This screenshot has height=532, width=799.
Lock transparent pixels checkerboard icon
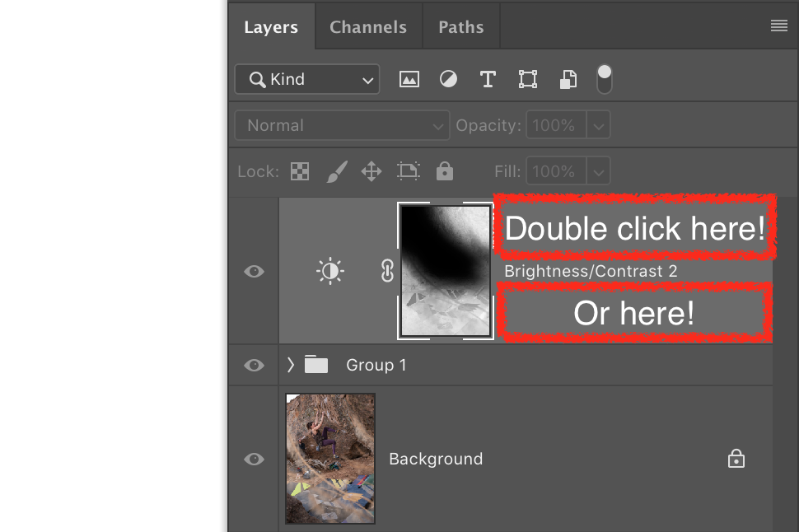[x=300, y=171]
